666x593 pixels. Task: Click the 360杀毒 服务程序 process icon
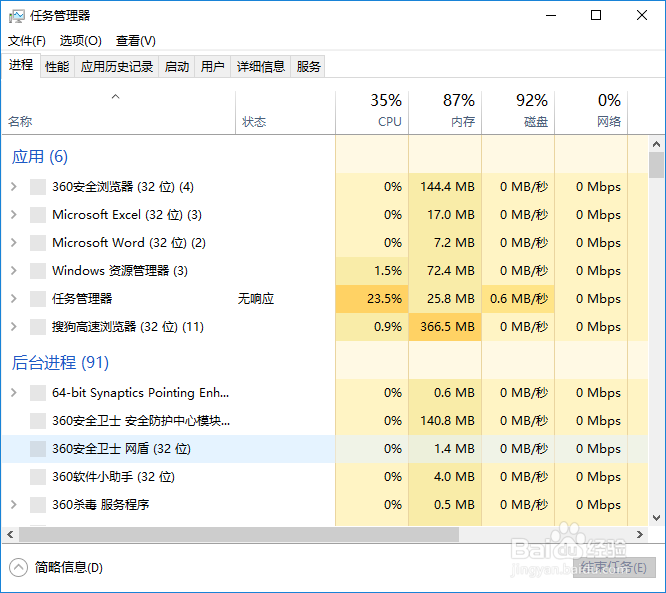click(38, 505)
